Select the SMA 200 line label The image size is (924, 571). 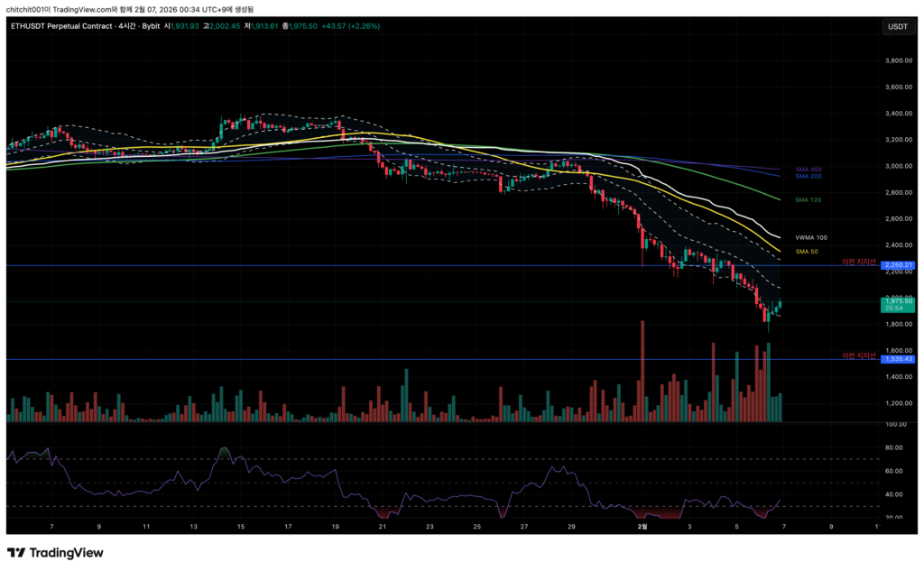[808, 177]
